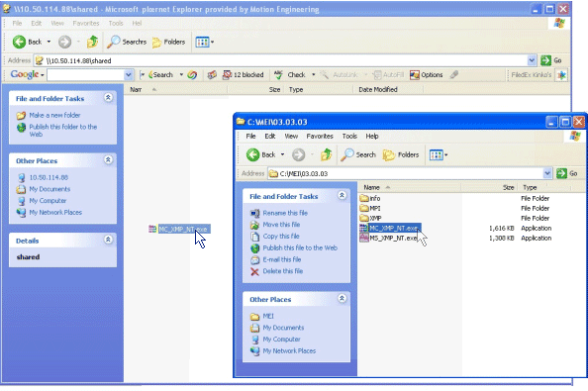Select the MPI folder in file list
588x391 pixels.
[370, 208]
